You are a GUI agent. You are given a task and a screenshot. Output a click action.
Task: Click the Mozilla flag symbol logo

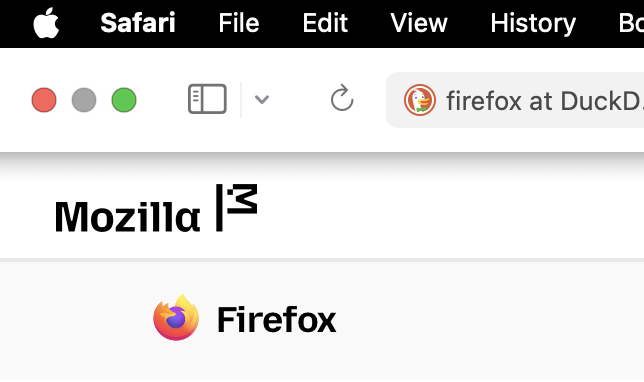click(237, 207)
